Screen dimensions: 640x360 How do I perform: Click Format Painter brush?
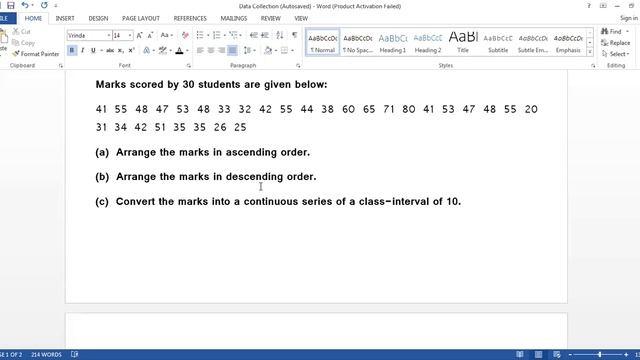(36, 54)
